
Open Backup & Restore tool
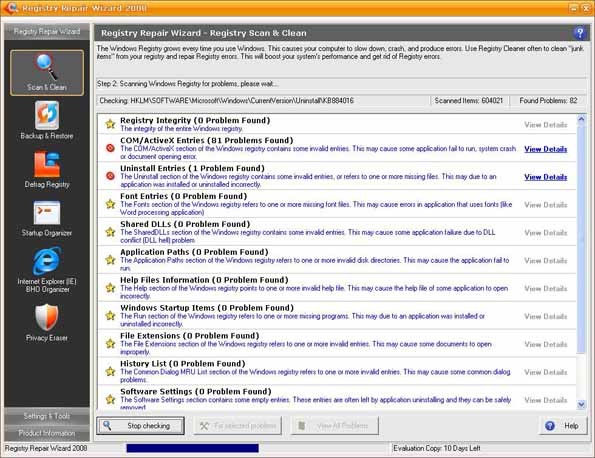47,120
